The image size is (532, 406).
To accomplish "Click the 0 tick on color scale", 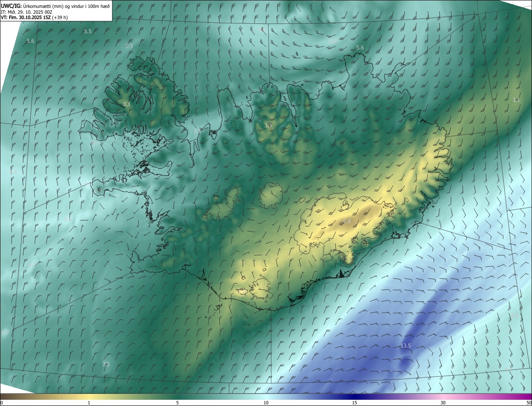I will [1, 403].
